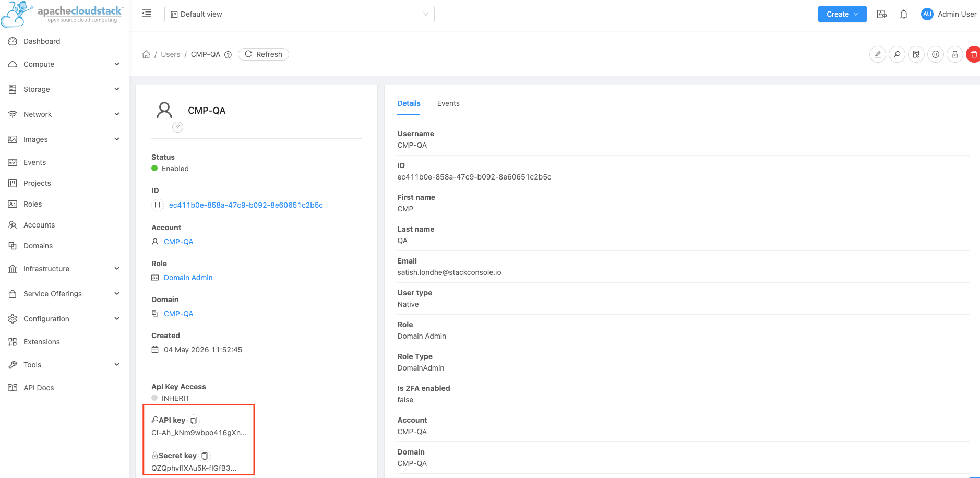
Task: Navigate to Accounts in sidebar
Action: point(39,225)
